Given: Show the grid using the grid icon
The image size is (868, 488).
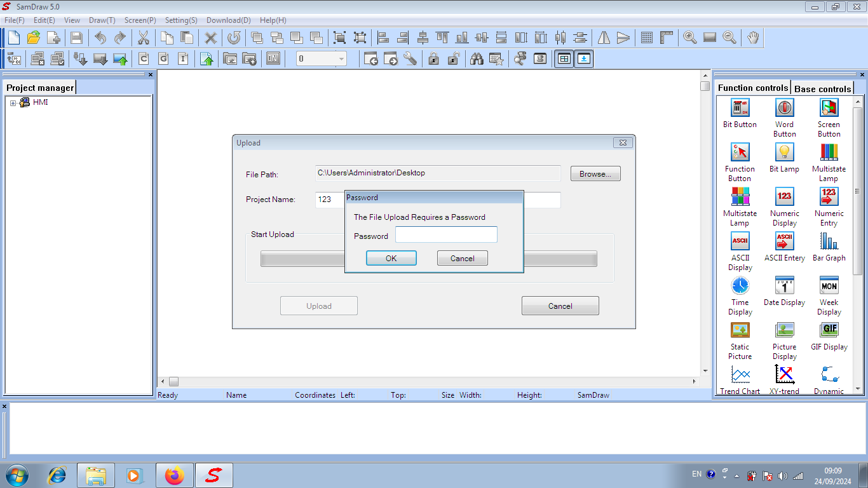Looking at the screenshot, I should [647, 37].
